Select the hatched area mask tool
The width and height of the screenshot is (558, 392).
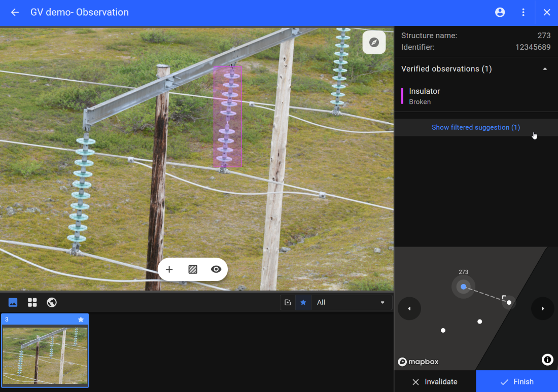coord(193,269)
